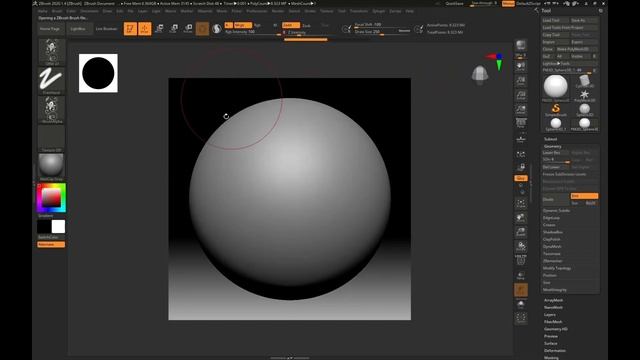The image size is (640, 360).
Task: Activate Draw mode button in top shelf
Action: (144, 29)
